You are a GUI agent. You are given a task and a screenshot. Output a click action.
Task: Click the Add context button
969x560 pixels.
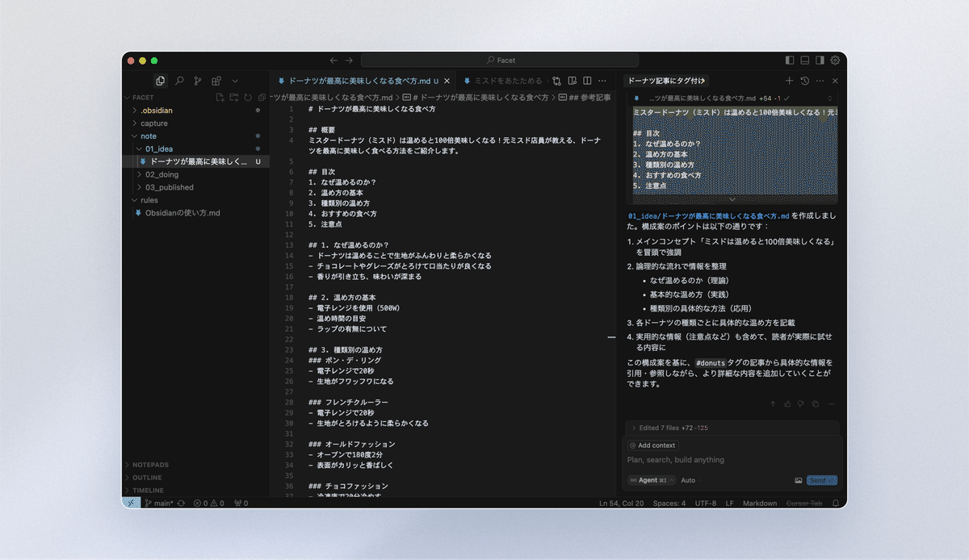point(652,445)
